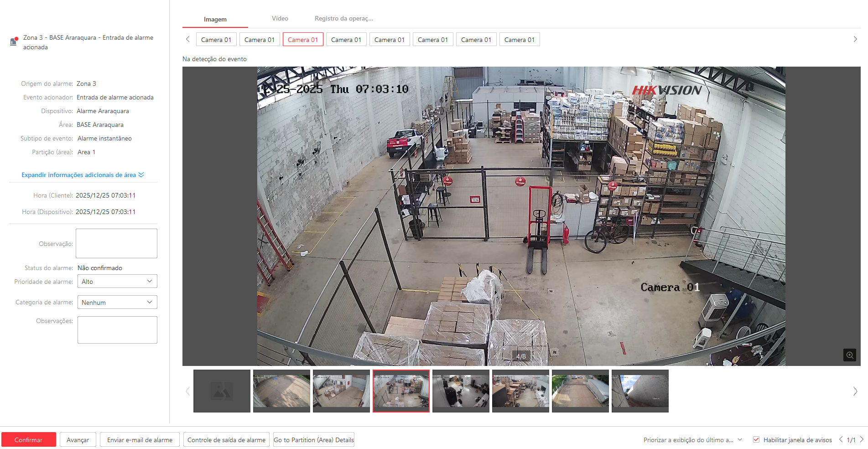Switch to the Vídeo tab
Image resolution: width=868 pixels, height=449 pixels.
coord(280,19)
